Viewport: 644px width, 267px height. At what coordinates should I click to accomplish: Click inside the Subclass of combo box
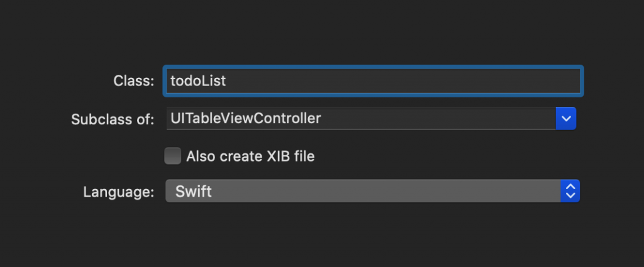[x=361, y=118]
